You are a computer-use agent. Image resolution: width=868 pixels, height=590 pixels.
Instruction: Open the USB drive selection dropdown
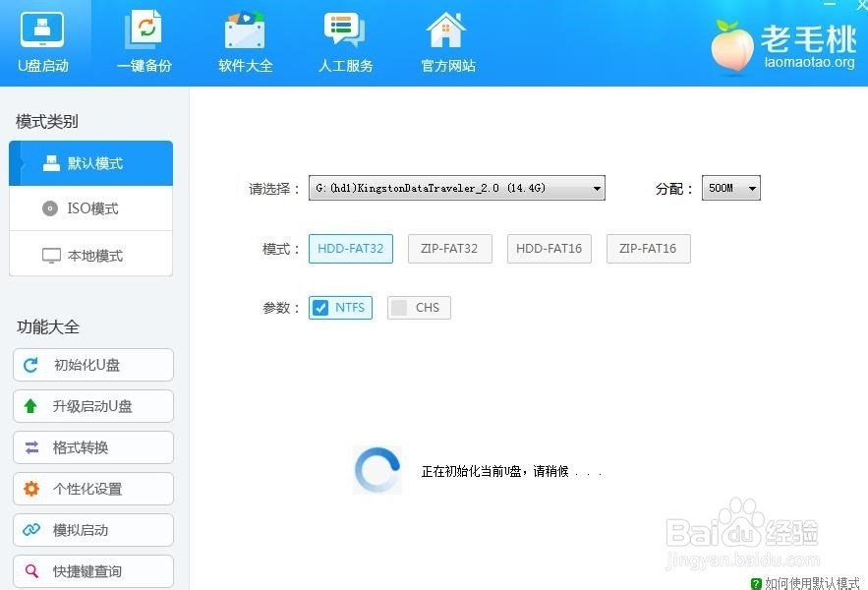coord(457,188)
